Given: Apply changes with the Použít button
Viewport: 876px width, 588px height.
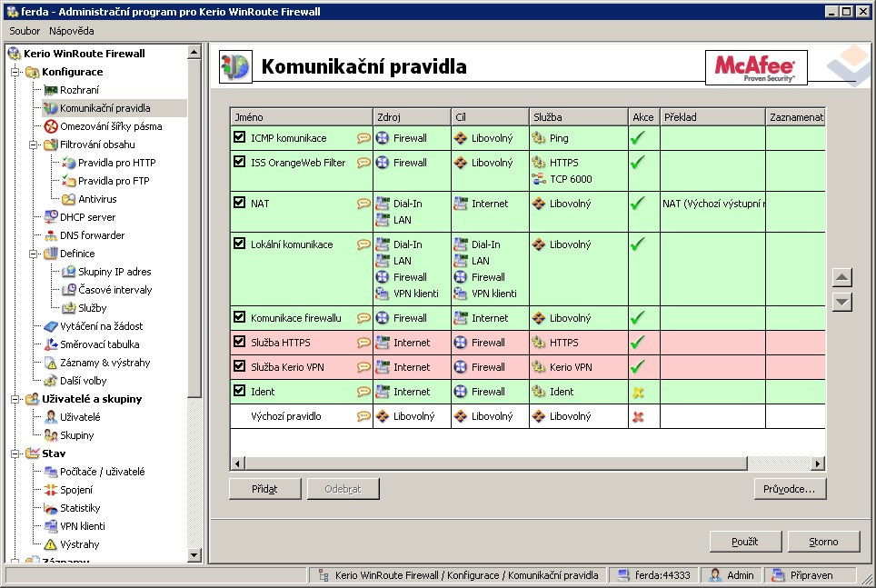Looking at the screenshot, I should coord(745,542).
